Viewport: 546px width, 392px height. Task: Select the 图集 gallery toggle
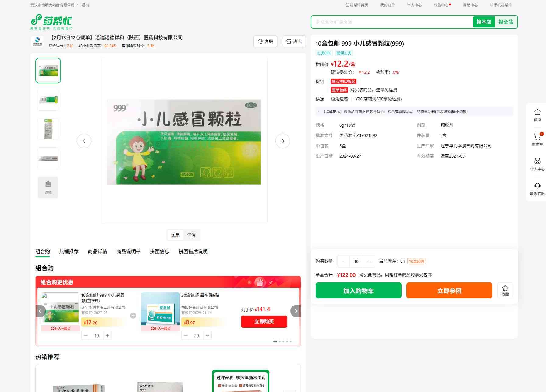click(175, 235)
